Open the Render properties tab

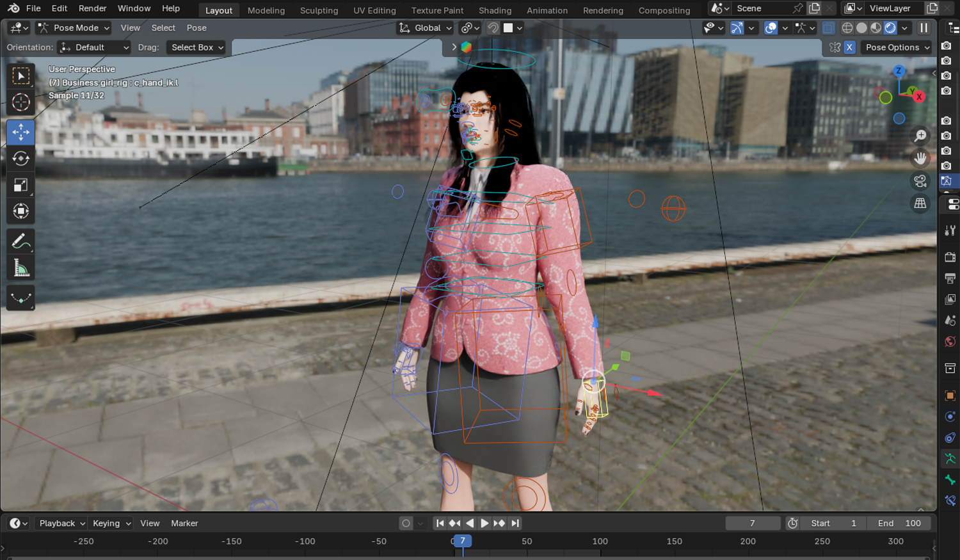[x=950, y=257]
